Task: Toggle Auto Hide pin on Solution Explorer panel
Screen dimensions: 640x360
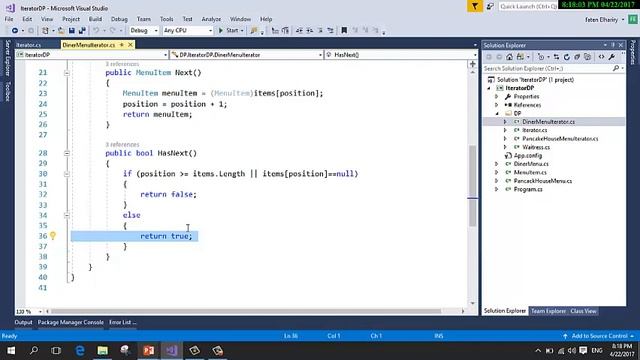Action: click(x=613, y=45)
